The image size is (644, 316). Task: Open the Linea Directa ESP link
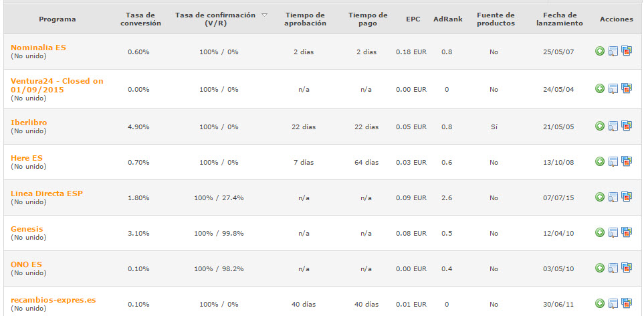pos(47,193)
